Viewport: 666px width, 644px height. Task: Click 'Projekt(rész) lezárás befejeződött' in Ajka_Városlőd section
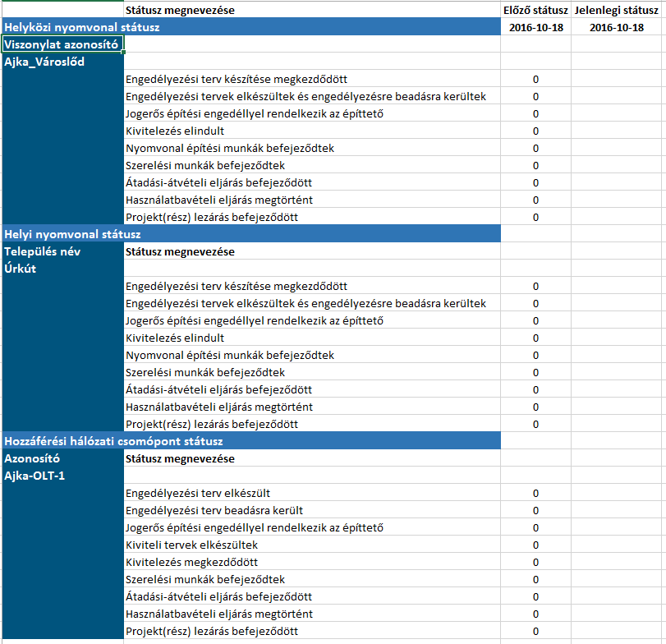tap(312, 217)
